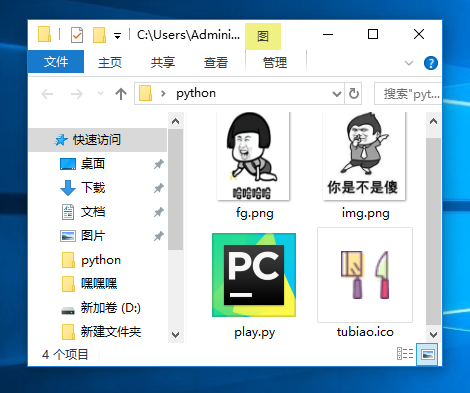This screenshot has height=393, width=470.
Task: Click the navigation pane scrollbar thumb
Action: [x=176, y=189]
